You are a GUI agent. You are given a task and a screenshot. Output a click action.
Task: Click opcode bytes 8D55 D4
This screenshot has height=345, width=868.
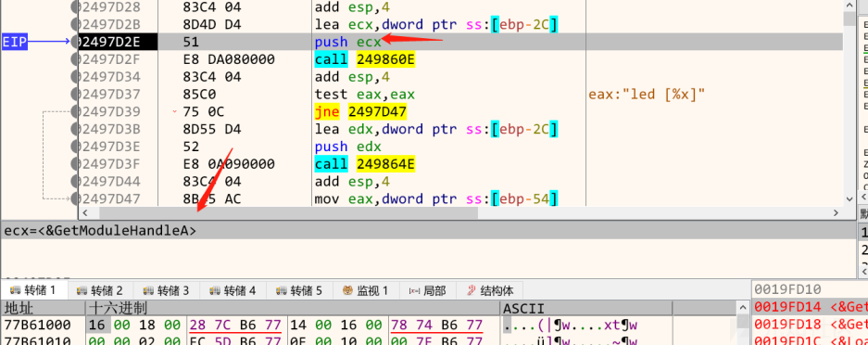point(212,129)
